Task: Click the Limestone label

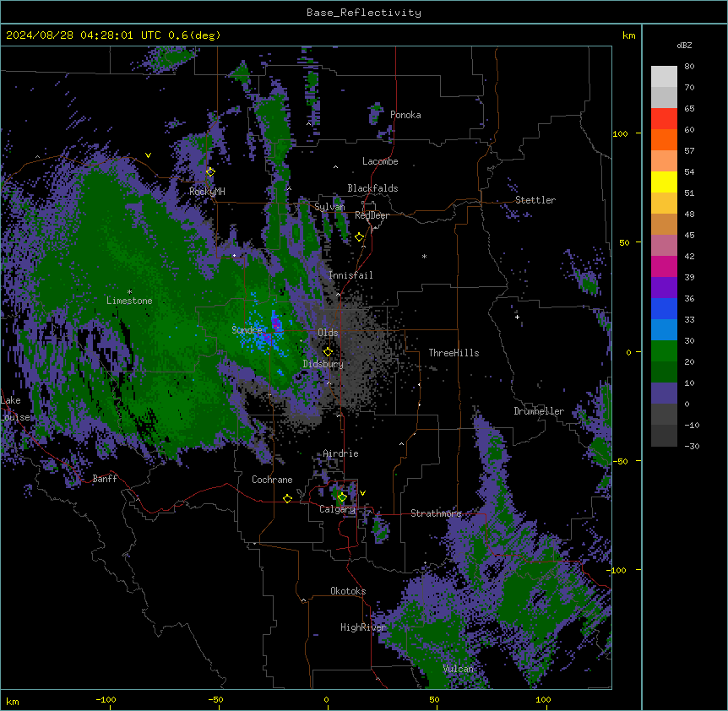Action: [x=129, y=301]
